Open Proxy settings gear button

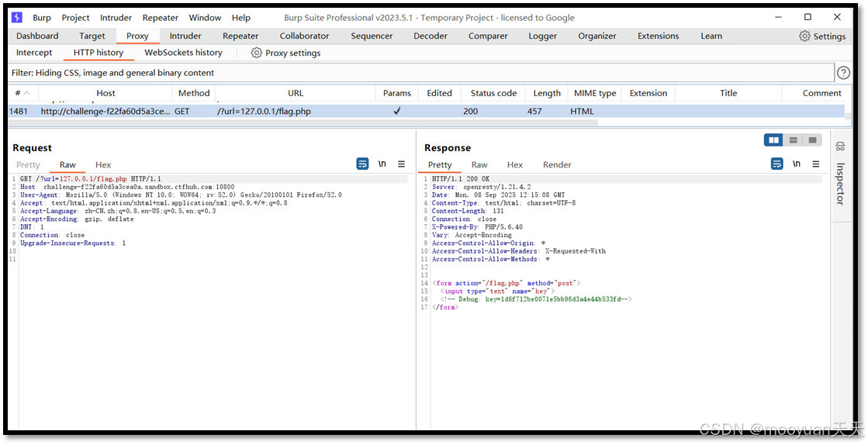coord(285,53)
